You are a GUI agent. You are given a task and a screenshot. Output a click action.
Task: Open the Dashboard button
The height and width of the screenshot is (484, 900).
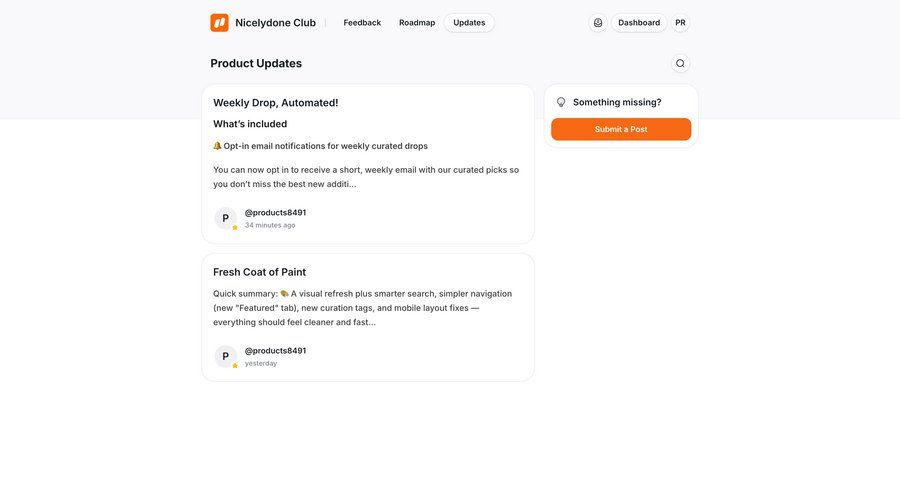639,23
